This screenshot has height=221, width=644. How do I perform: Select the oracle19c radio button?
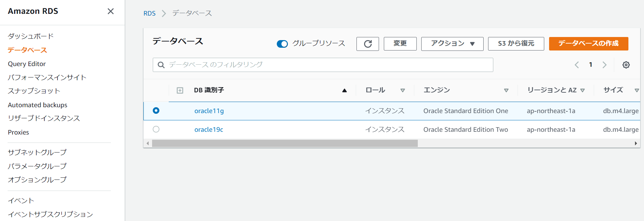pos(156,129)
